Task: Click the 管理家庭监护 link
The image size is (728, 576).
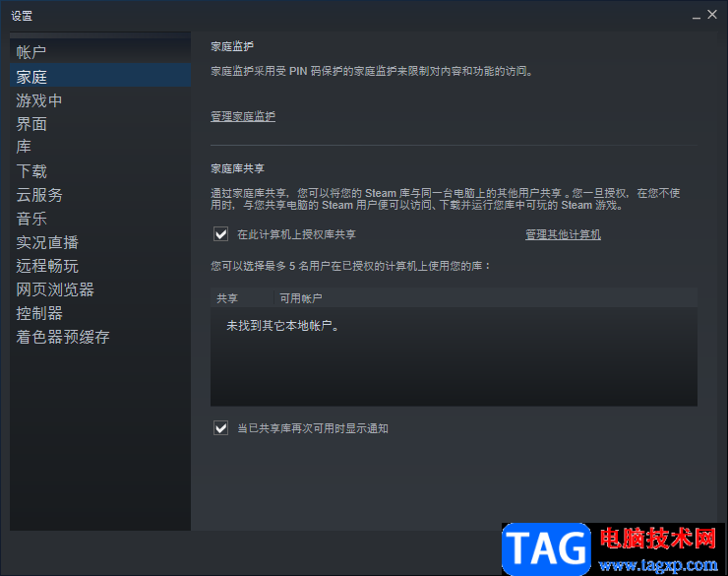Action: 243,116
